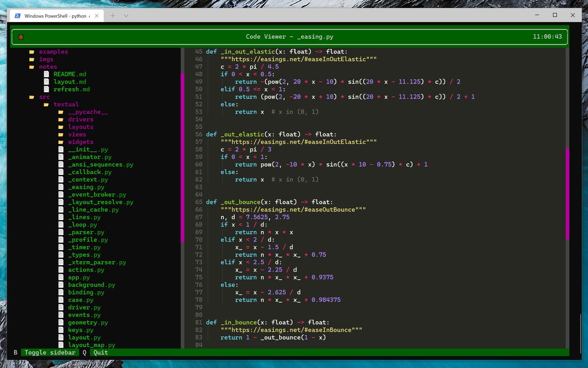Open layout.md in notes
588x368 pixels.
pos(70,82)
